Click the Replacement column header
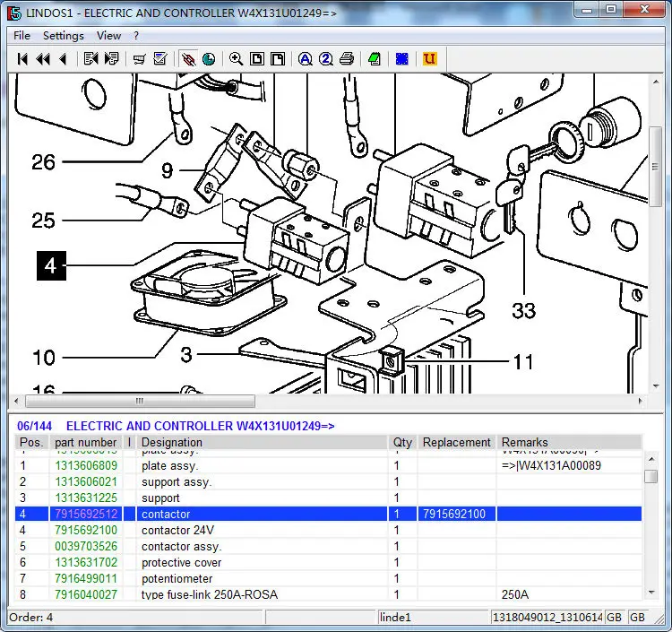672x632 pixels. click(x=457, y=442)
